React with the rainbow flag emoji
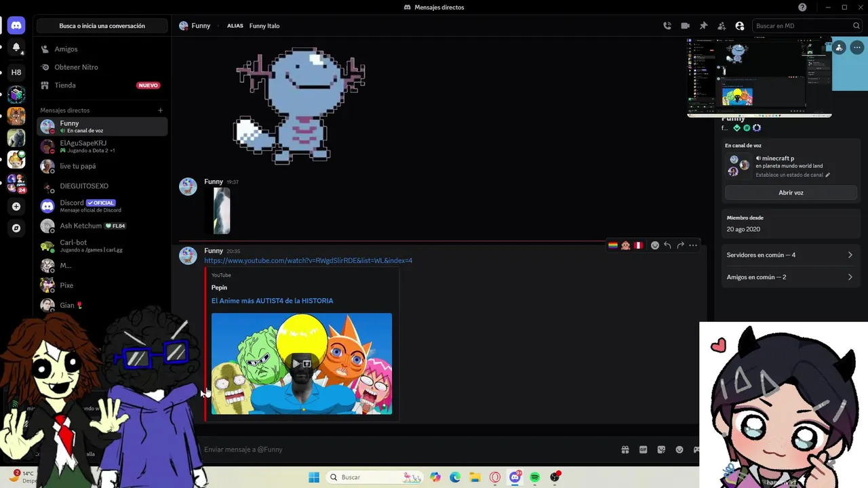The height and width of the screenshot is (488, 868). tap(613, 245)
